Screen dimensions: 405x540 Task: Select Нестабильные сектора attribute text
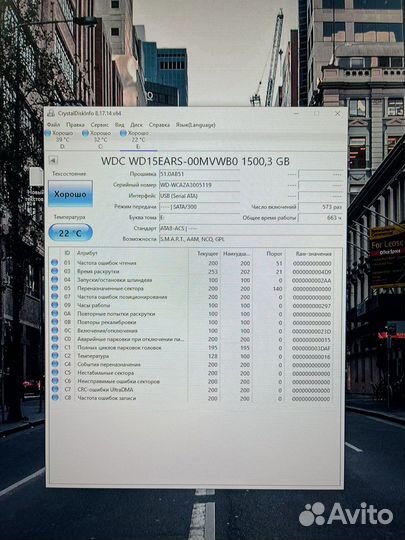(x=105, y=373)
